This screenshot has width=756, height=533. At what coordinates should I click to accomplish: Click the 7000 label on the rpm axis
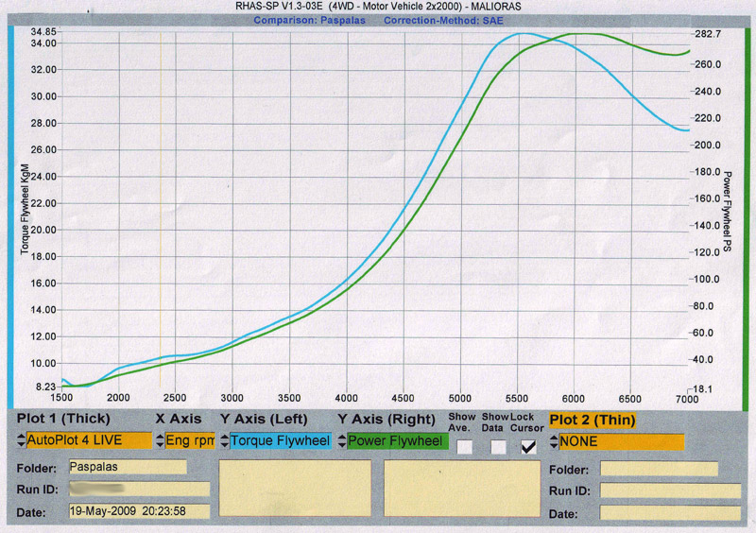[x=687, y=399]
